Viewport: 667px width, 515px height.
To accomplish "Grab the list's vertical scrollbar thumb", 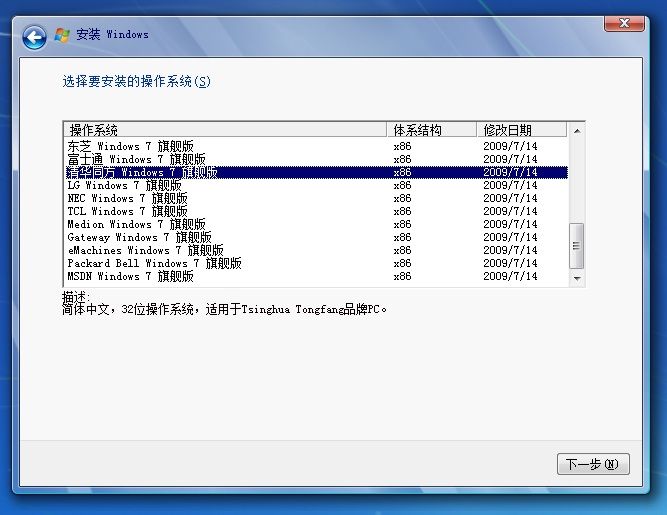I will (x=576, y=246).
